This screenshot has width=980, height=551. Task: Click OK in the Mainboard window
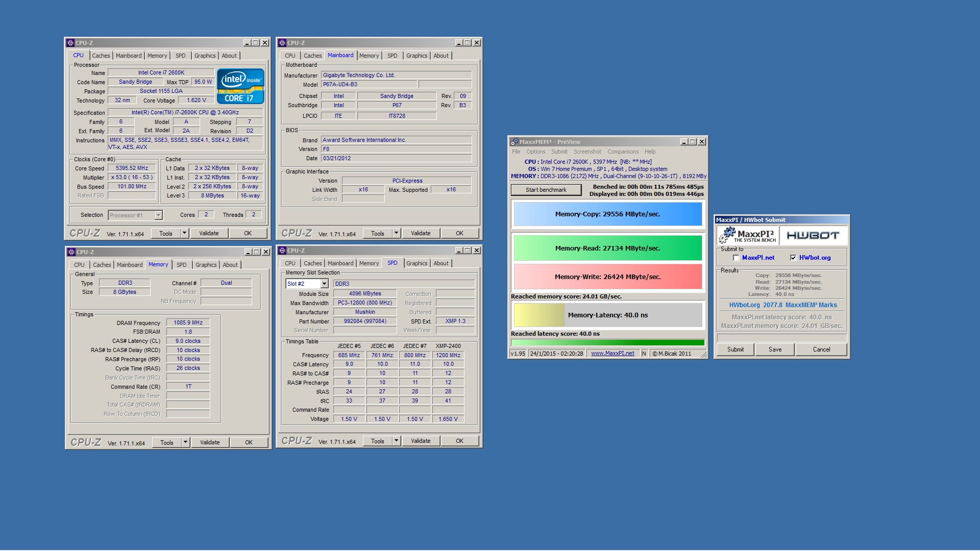pyautogui.click(x=459, y=233)
